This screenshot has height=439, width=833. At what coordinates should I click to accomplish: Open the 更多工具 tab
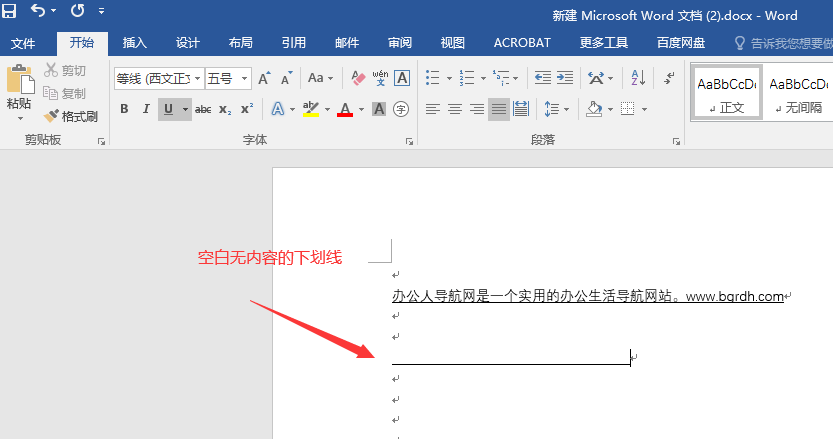(604, 43)
